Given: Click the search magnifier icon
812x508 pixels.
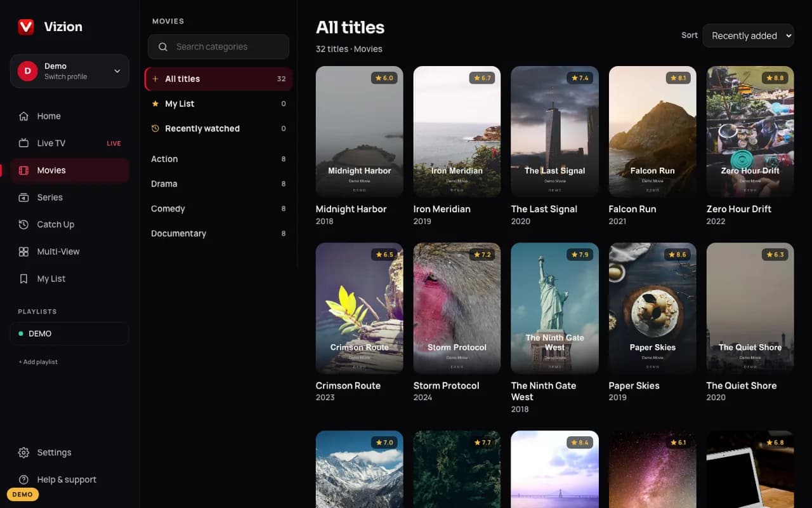Looking at the screenshot, I should 163,47.
